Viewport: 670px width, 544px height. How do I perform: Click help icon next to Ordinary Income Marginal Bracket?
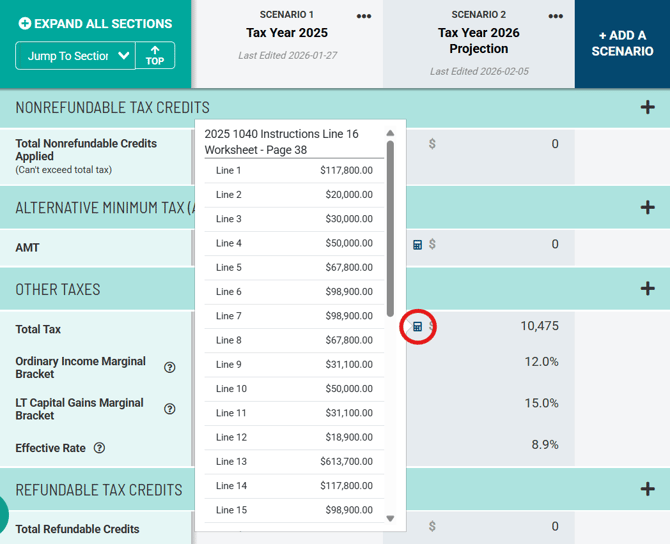[x=170, y=367]
